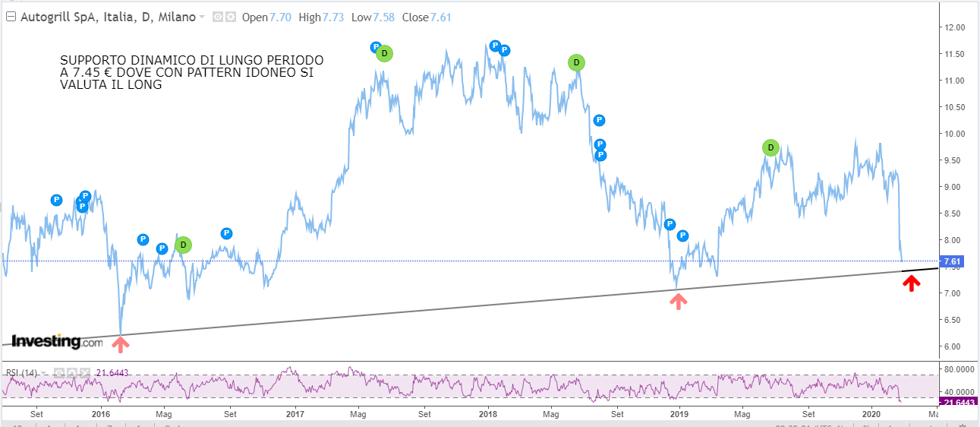Click P marker at 9.60 in mid-2018
The image size is (980, 427).
[x=600, y=155]
